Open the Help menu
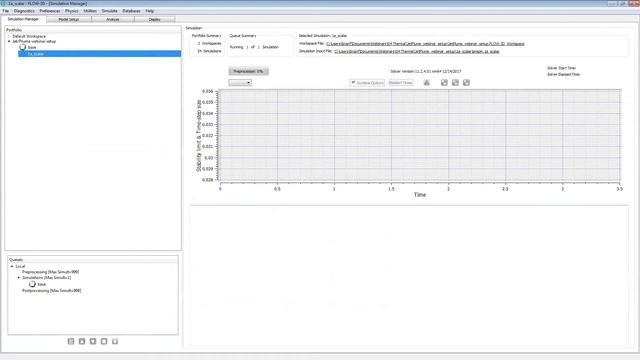Screen dimensions: 640x360 (x=150, y=11)
